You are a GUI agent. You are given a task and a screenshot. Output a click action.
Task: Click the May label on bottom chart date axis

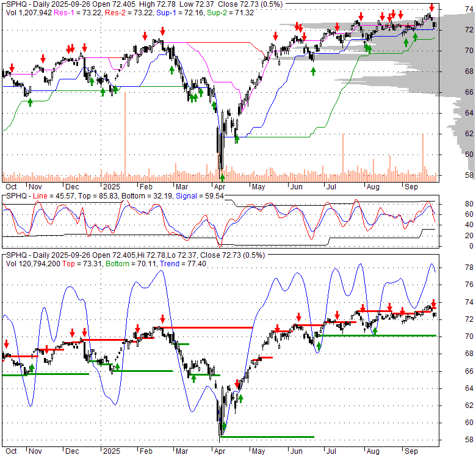pyautogui.click(x=258, y=451)
